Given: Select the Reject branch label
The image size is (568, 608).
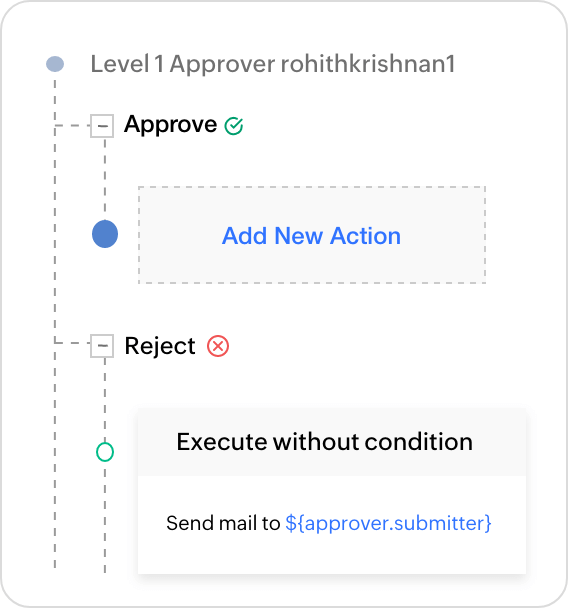Looking at the screenshot, I should 160,345.
